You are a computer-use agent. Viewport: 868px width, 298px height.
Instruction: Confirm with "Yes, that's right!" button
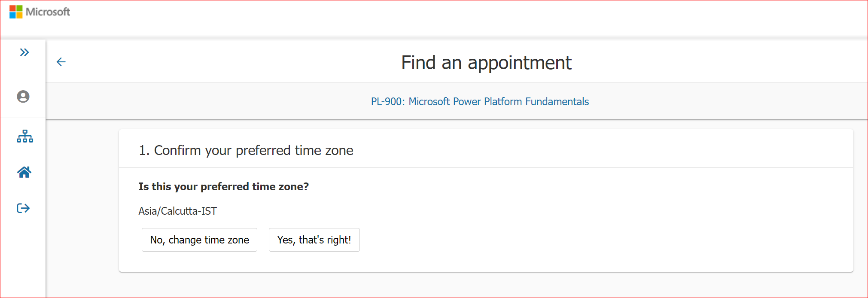point(314,240)
